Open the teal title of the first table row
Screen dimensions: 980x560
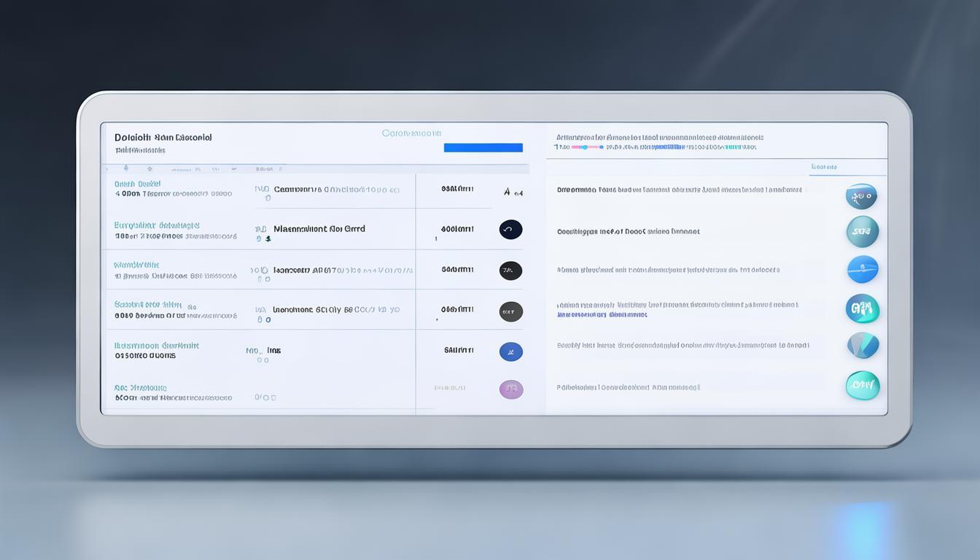[137, 184]
